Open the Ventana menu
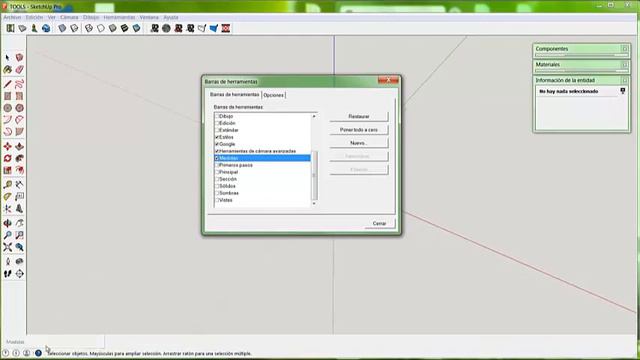Viewport: 640px width, 360px height. (149, 18)
